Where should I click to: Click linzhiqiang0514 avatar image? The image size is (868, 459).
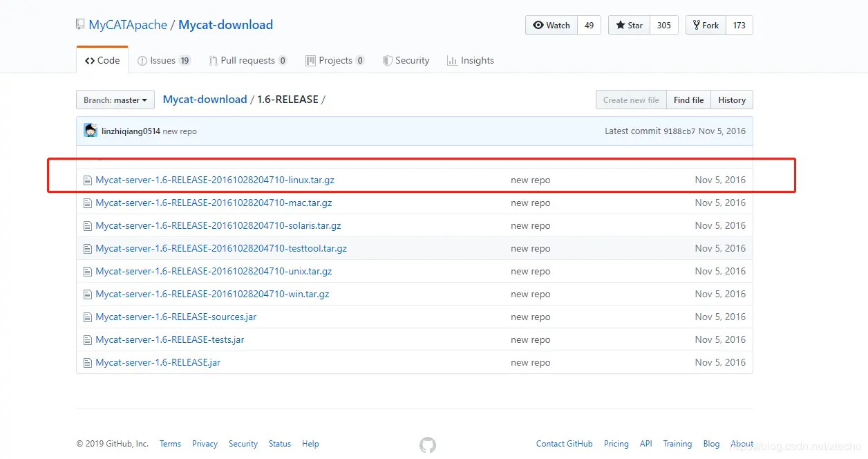tap(91, 131)
